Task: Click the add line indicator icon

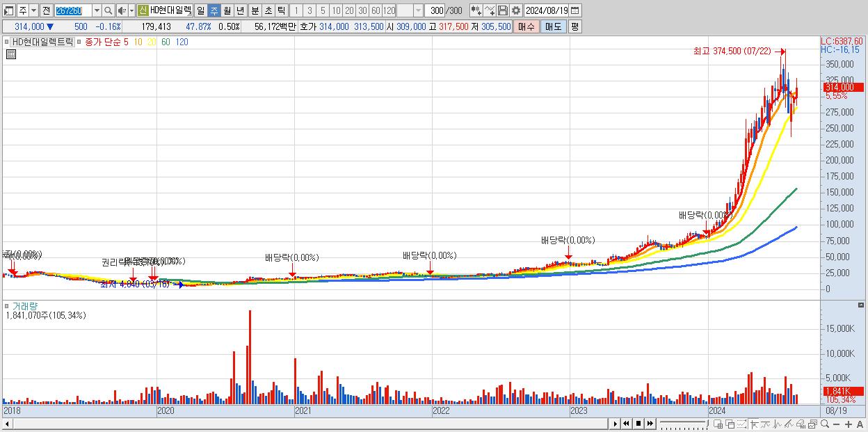Action: click(x=489, y=10)
